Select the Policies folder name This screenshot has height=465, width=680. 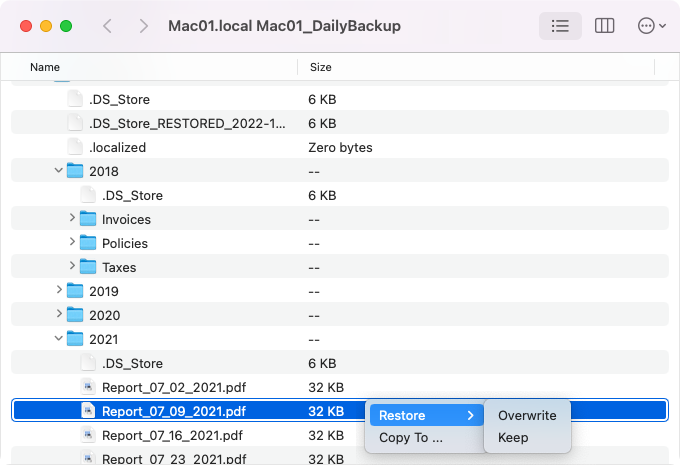coord(125,243)
